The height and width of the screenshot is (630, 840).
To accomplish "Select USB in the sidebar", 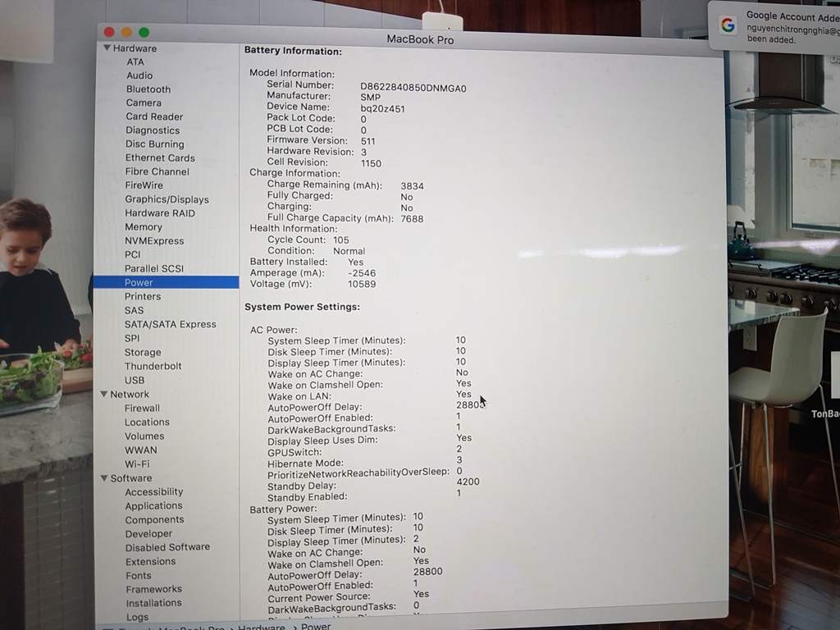I will pos(135,381).
